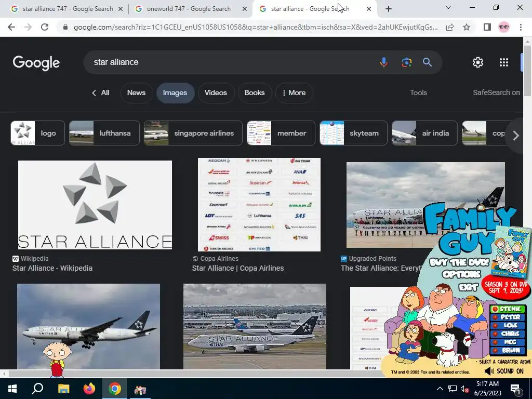Show more related chips with right arrow

(516, 136)
